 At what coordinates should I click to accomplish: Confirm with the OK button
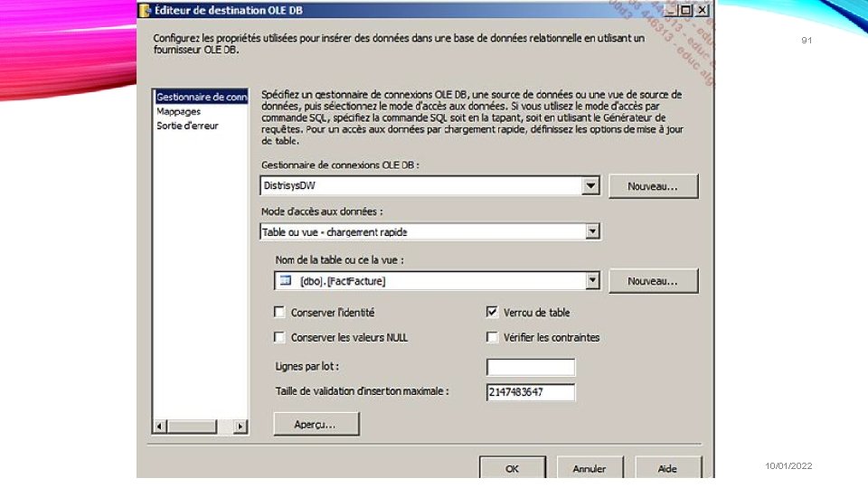point(513,467)
